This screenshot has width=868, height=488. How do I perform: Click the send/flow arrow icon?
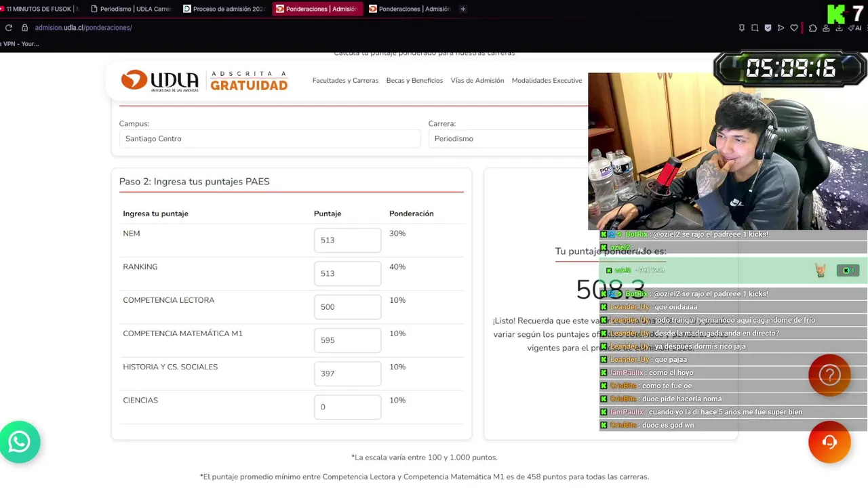pos(781,28)
